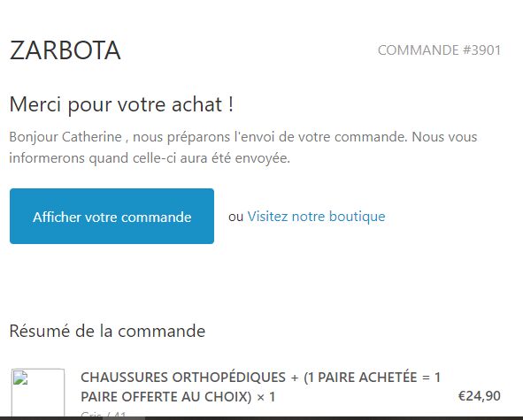The image size is (523, 420).
Task: Click the Résumé de la commande heading
Action: (107, 331)
